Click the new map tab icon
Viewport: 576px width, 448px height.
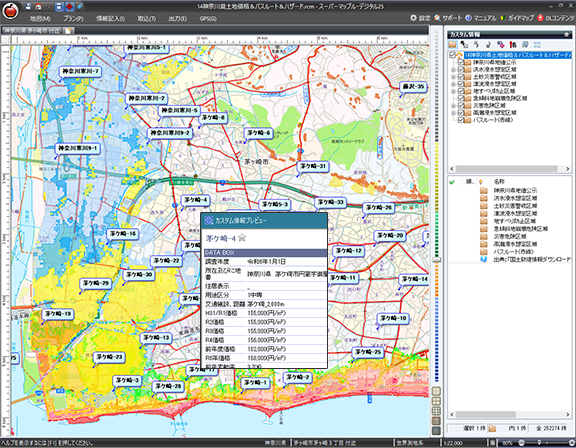pyautogui.click(x=69, y=30)
